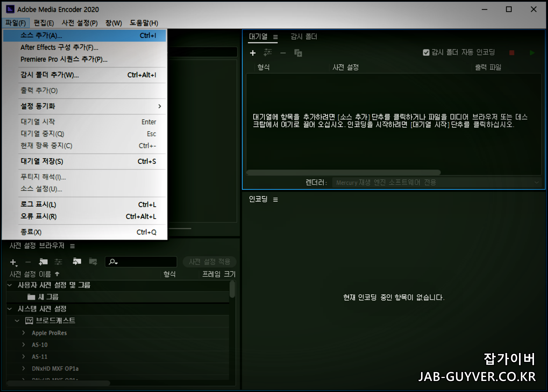Sort by 사전 설정 이름 column header
548x392 pixels.
34,274
